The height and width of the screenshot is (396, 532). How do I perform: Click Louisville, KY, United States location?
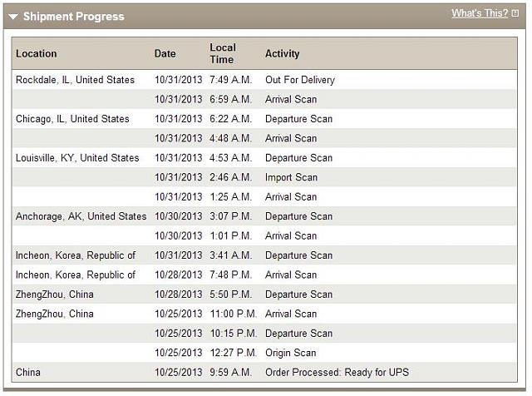77,158
